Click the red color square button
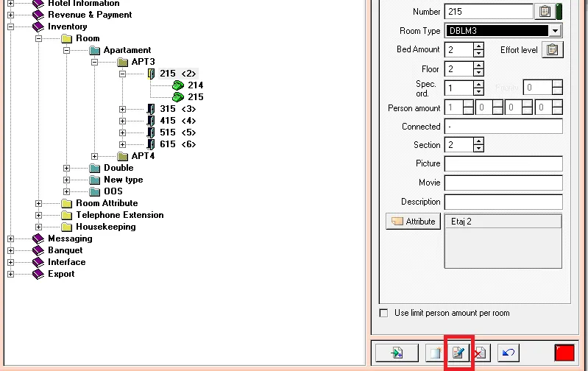 click(564, 353)
